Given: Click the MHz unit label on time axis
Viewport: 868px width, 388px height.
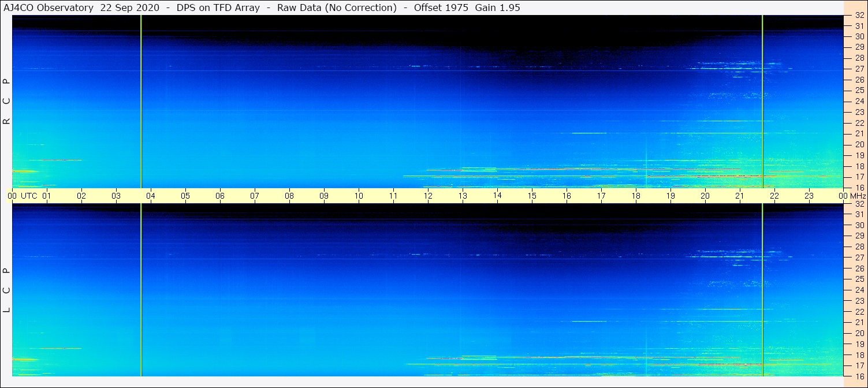Looking at the screenshot, I should click(x=856, y=196).
